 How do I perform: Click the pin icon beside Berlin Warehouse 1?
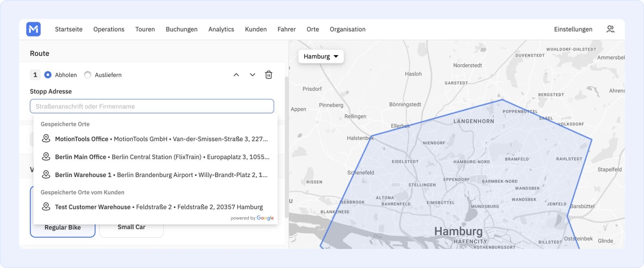pos(46,175)
